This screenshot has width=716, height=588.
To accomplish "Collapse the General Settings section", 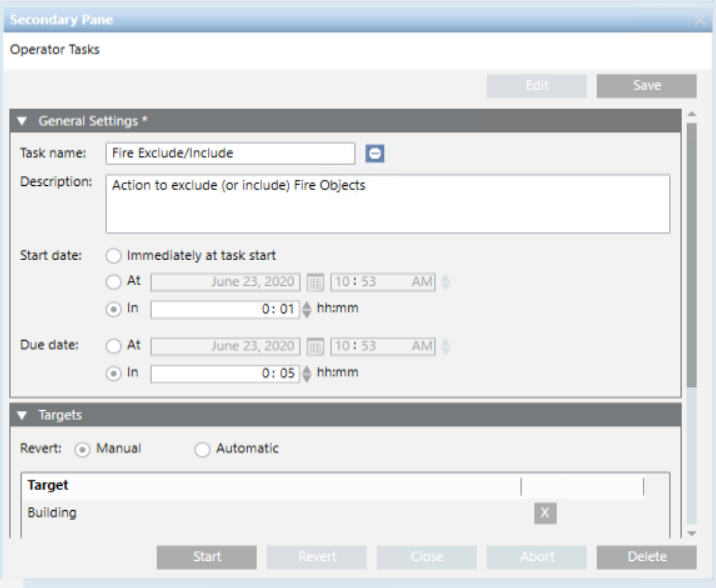I will click(x=22, y=121).
